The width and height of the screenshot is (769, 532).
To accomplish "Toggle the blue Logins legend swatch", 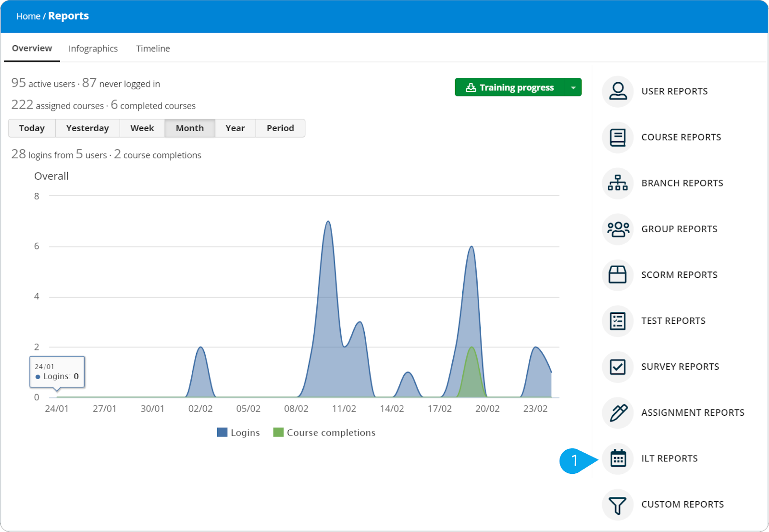I will point(222,432).
